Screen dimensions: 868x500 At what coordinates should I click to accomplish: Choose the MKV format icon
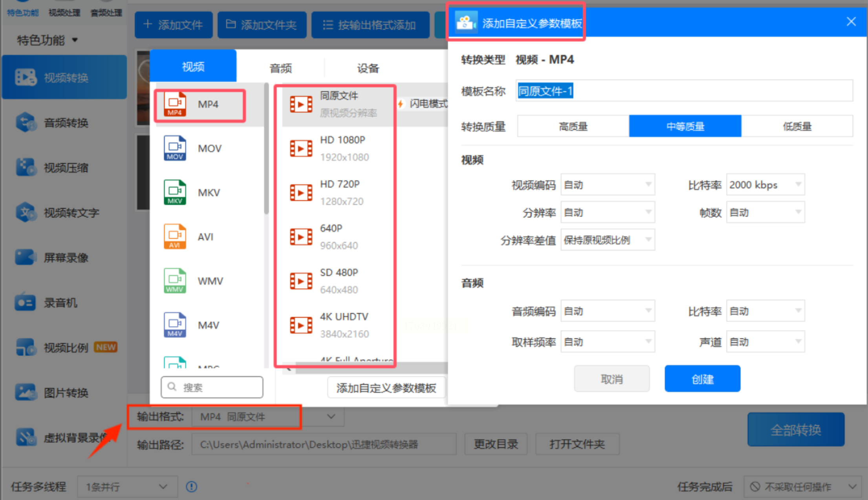pyautogui.click(x=175, y=193)
